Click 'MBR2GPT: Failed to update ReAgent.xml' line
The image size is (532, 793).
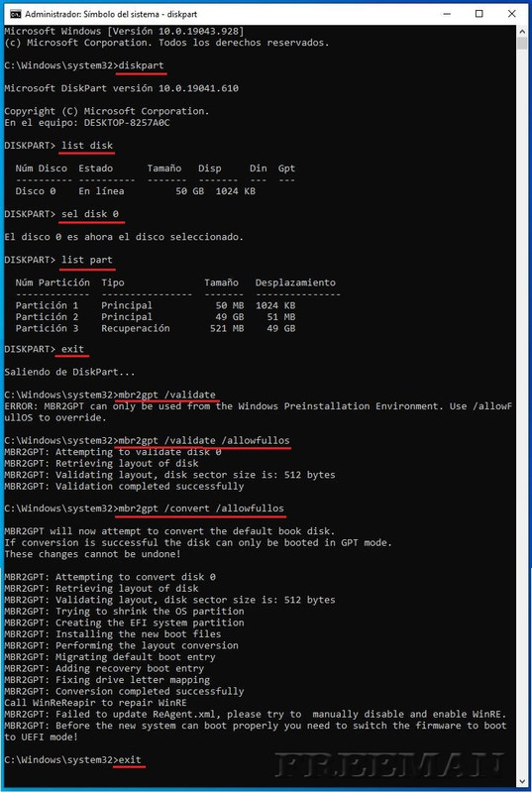(x=256, y=714)
